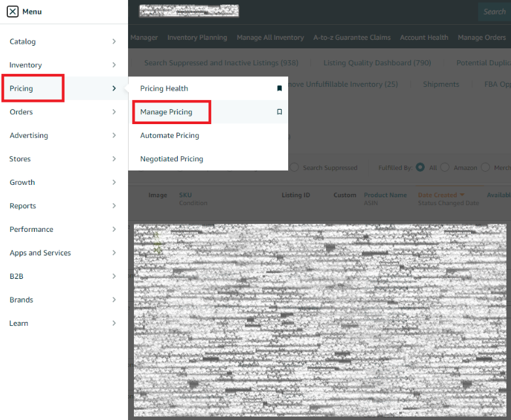The height and width of the screenshot is (420, 511).
Task: Bookmark icon beside Pricing Health
Action: (279, 88)
